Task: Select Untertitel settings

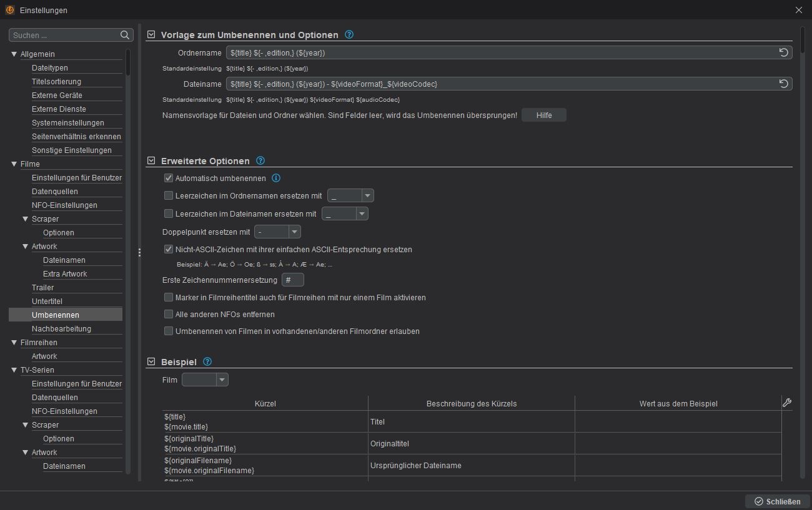Action: tap(47, 301)
